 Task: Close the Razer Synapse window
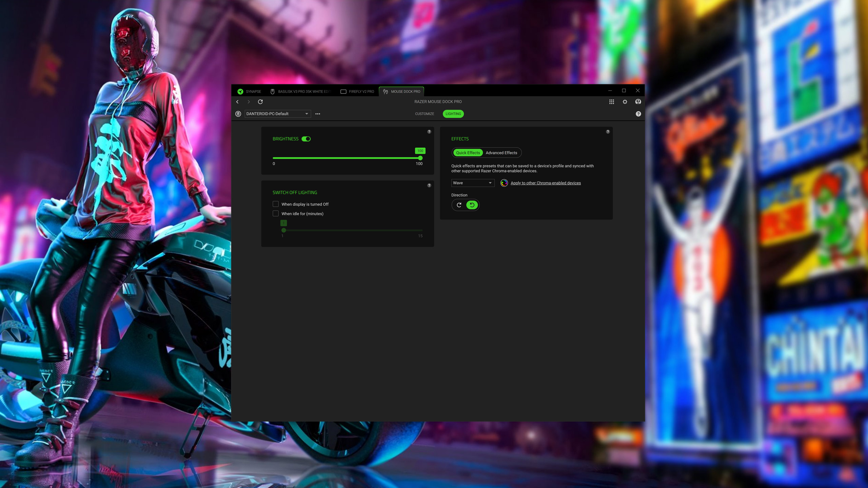638,90
